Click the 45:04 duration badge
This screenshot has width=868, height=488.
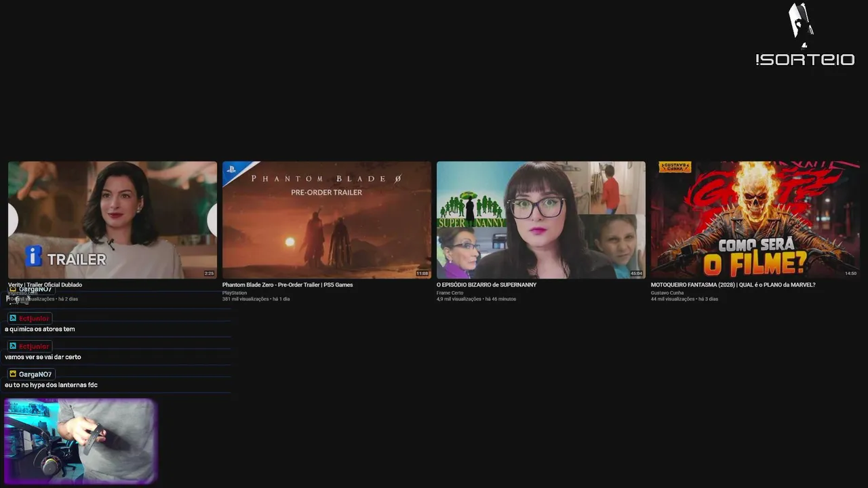click(x=636, y=273)
